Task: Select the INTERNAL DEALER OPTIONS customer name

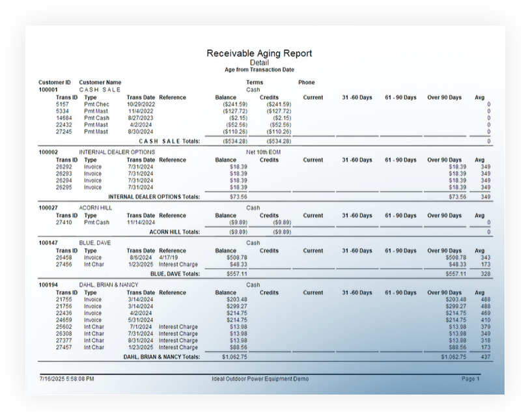Action: pos(117,152)
